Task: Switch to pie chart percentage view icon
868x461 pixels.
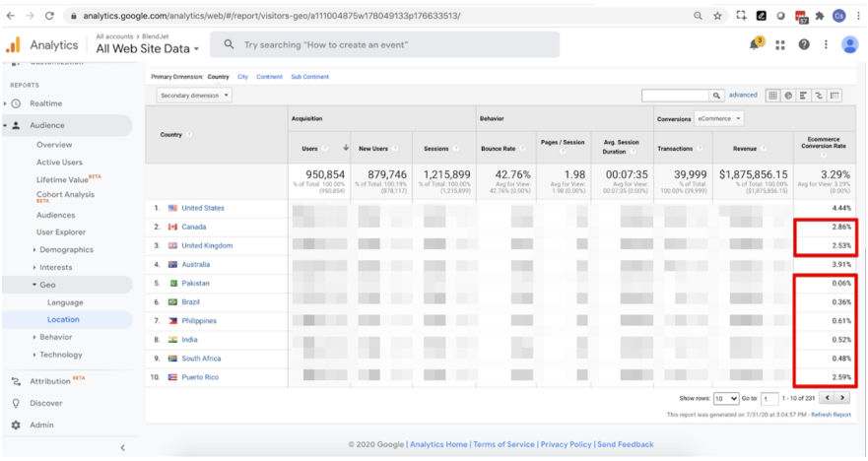Action: point(788,96)
